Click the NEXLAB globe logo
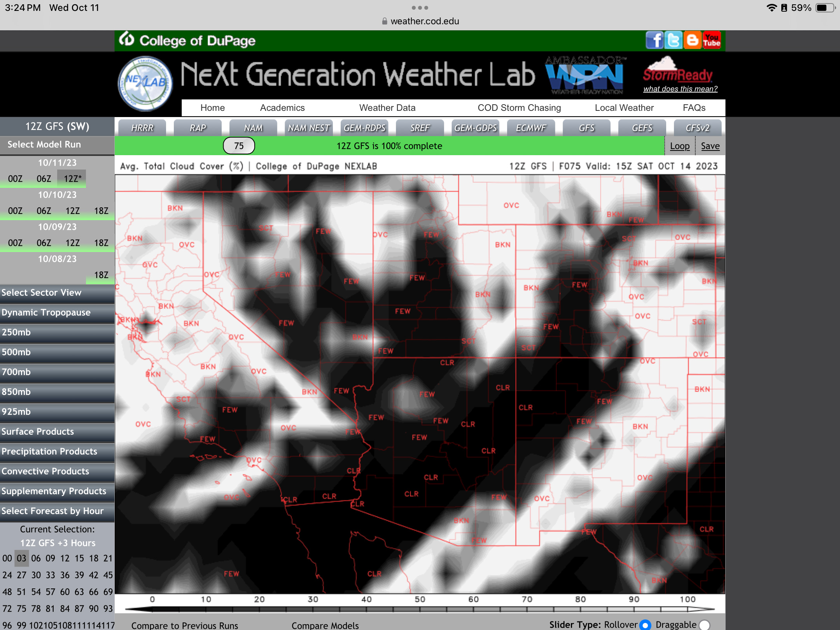Viewport: 840px width, 630px height. tap(145, 83)
